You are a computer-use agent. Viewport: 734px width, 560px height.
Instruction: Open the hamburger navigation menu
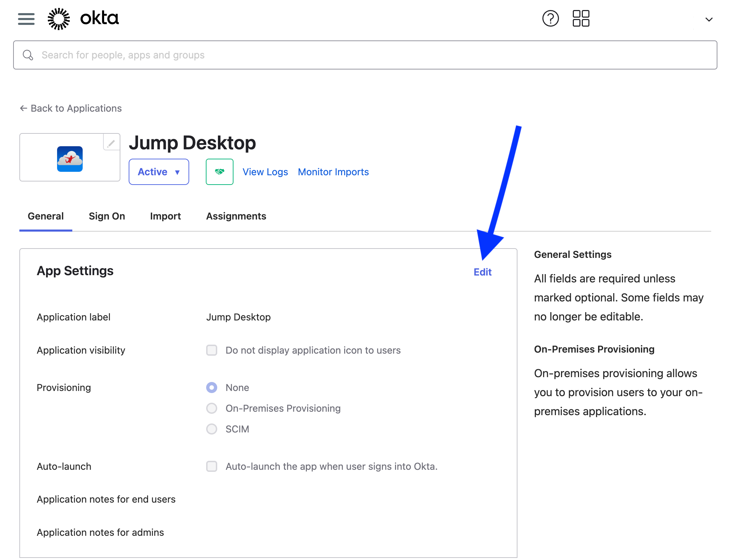26,19
